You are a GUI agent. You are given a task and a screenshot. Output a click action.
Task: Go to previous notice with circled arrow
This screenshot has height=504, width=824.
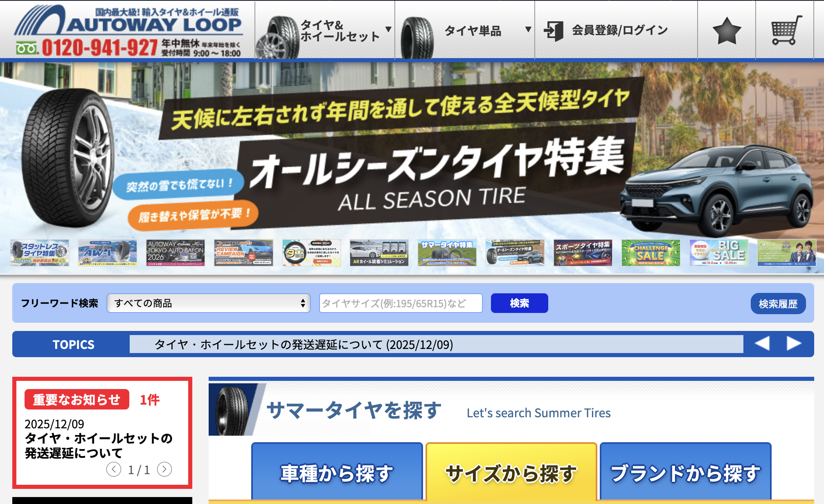114,469
